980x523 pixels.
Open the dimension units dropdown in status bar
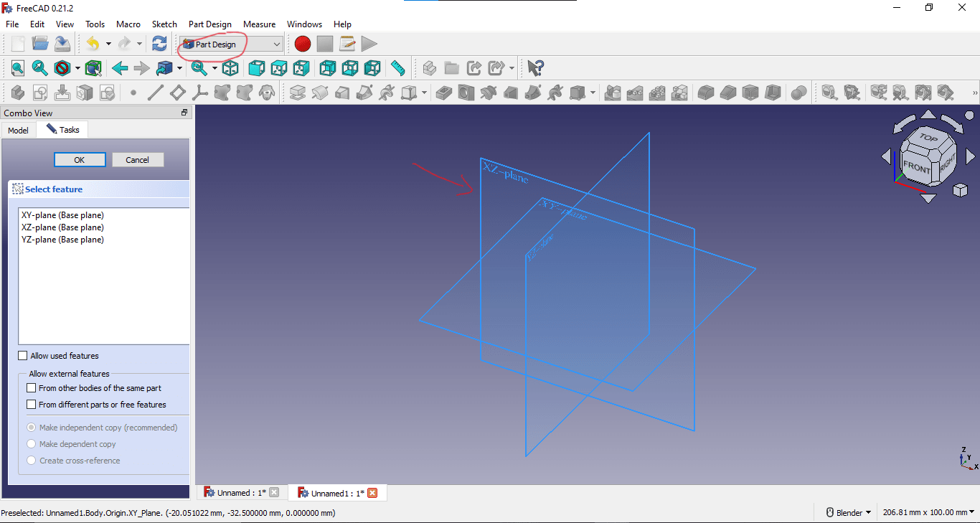coord(928,512)
